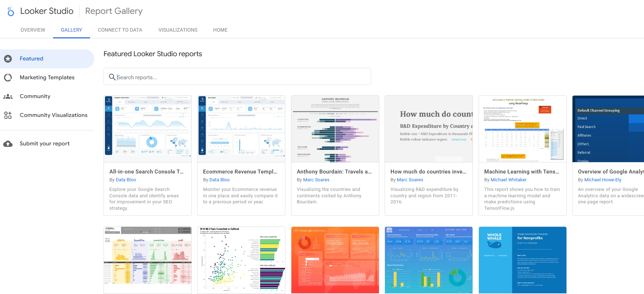Click the search magnifier icon
Viewport: 644px width, 294px height.
click(x=112, y=77)
